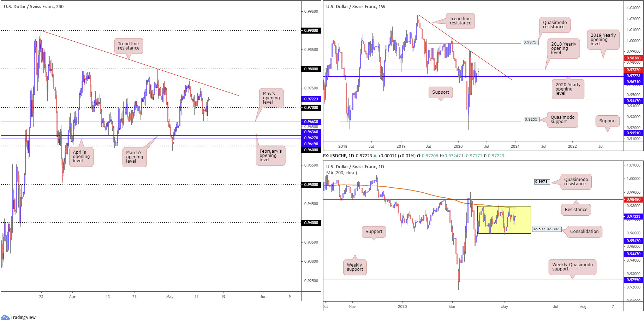Click the MA (200, close) indicator label

[x=341, y=173]
